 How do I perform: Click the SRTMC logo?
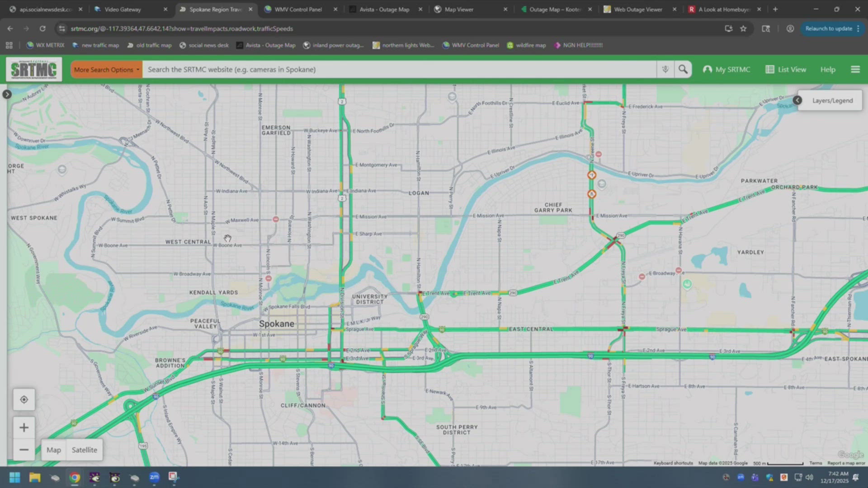34,70
